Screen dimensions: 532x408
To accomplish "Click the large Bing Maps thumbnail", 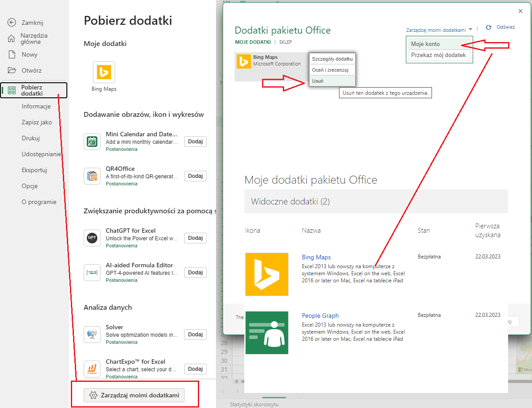I will [267, 274].
